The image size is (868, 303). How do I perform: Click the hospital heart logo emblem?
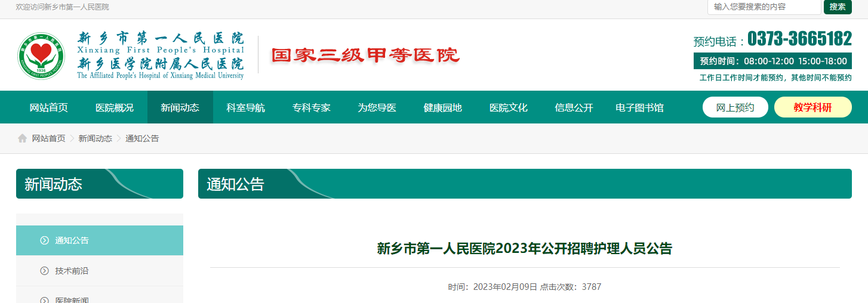41,55
